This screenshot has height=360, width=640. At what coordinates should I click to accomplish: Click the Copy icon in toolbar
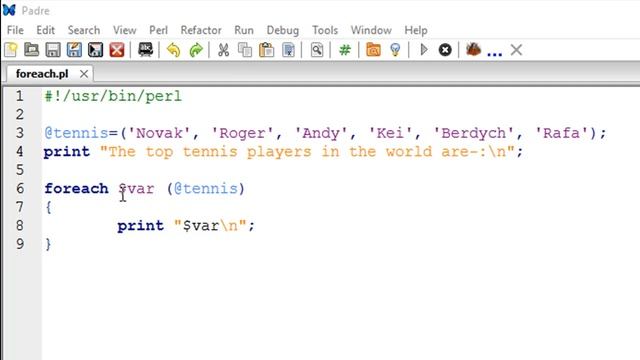pos(245,50)
